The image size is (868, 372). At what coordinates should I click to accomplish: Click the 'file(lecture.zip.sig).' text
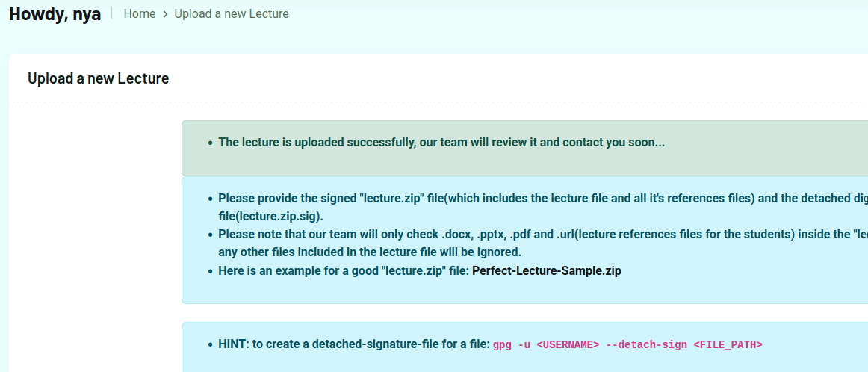(x=270, y=216)
